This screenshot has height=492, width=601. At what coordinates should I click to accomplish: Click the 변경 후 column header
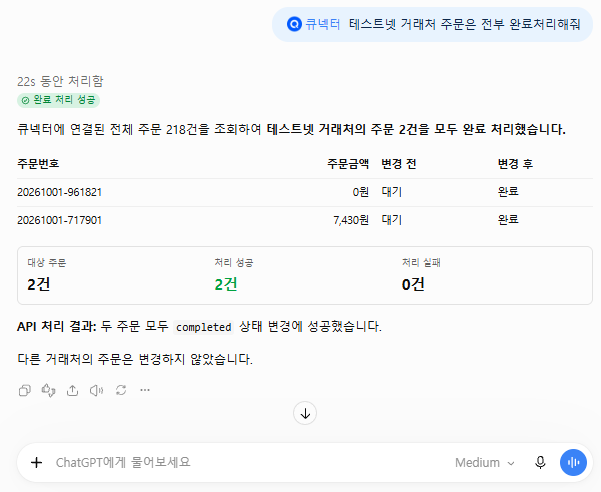pyautogui.click(x=515, y=164)
